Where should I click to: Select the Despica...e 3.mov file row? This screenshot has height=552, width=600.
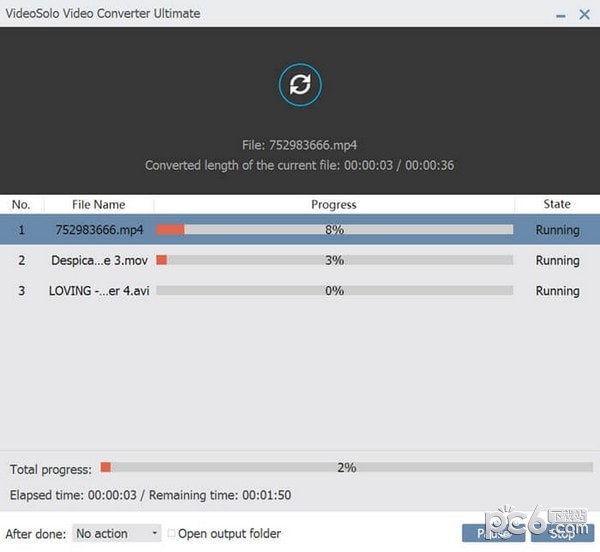pos(99,260)
